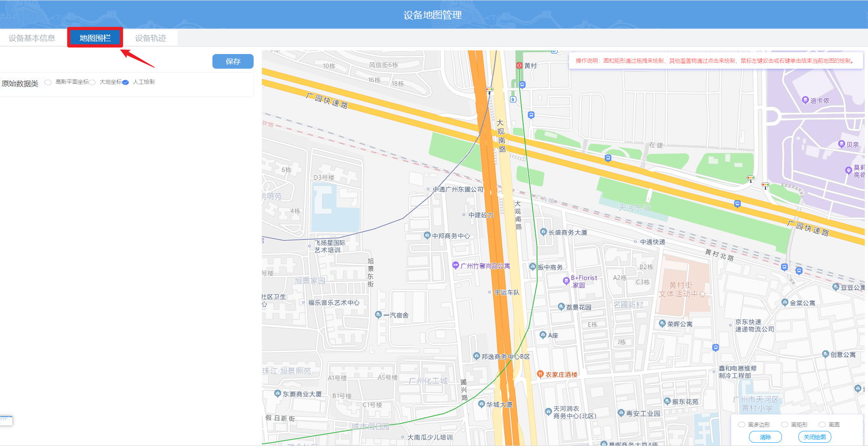
Task: Click the 关闭绘图 button
Action: click(x=815, y=437)
